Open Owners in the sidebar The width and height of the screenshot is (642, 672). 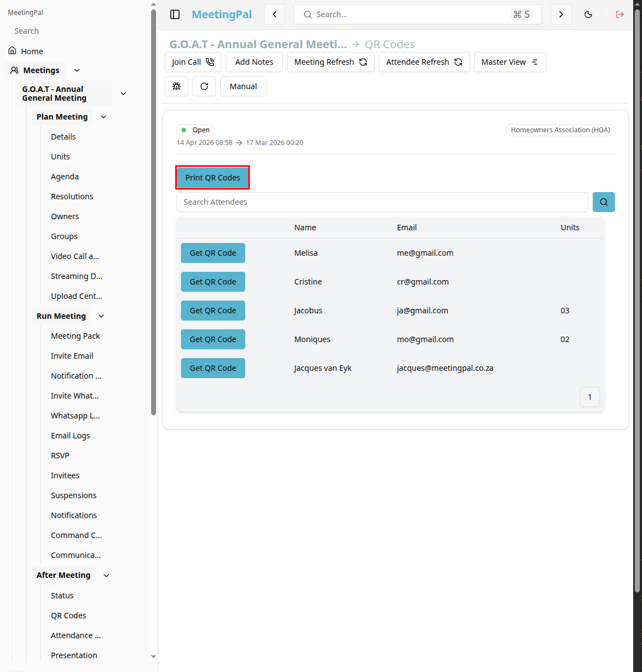[65, 216]
